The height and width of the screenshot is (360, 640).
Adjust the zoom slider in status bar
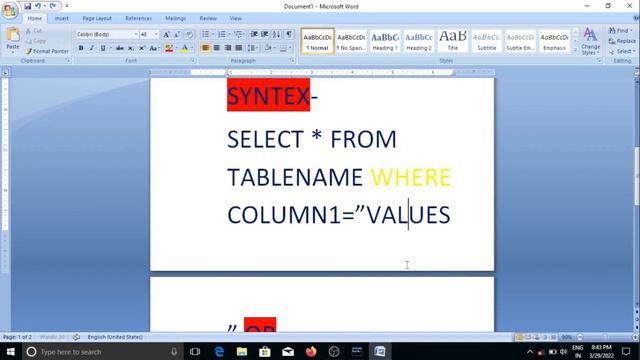click(605, 337)
